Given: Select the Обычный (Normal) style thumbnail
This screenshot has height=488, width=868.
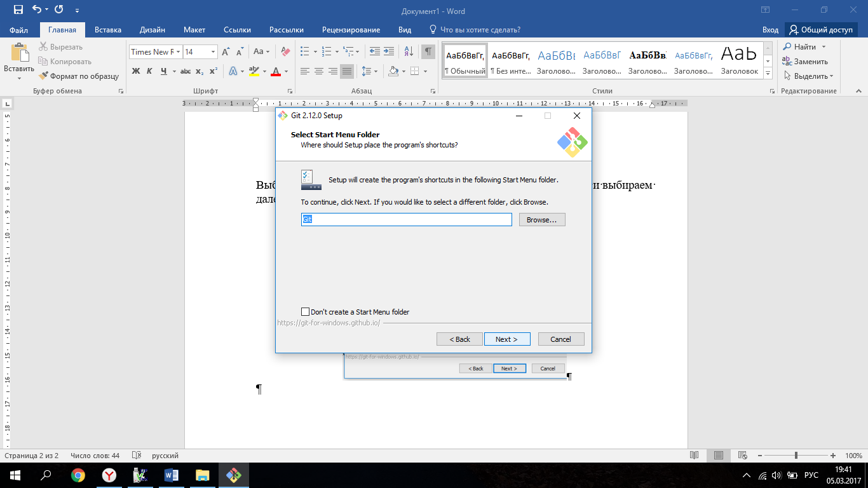Looking at the screenshot, I should click(x=465, y=60).
